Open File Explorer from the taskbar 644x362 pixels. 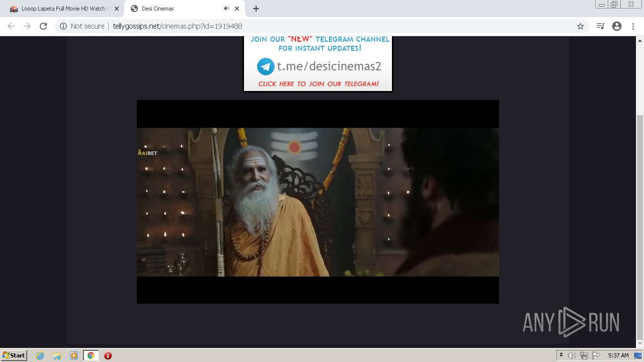pos(57,355)
